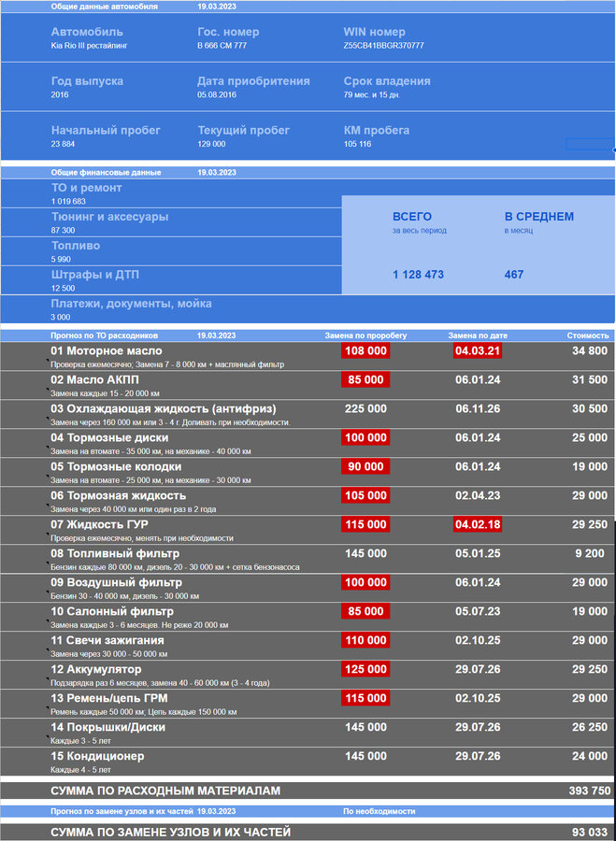This screenshot has width=616, height=841.
Task: Click 'Замена по дате' column header
Action: pyautogui.click(x=478, y=335)
